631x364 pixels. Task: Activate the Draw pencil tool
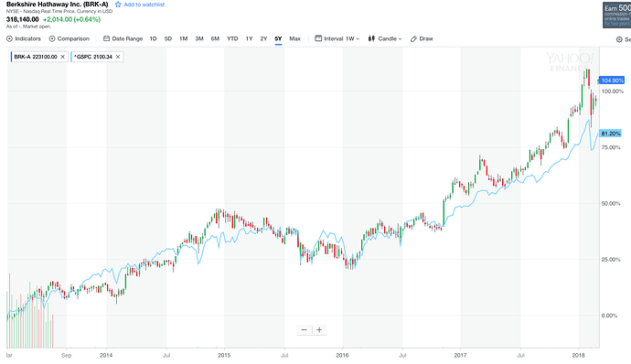[x=413, y=38]
